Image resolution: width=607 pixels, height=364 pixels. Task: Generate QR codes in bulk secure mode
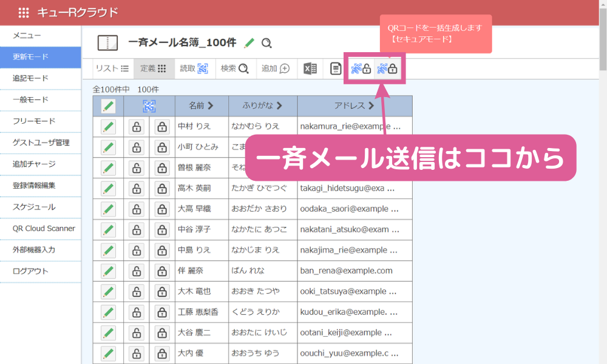pos(387,69)
